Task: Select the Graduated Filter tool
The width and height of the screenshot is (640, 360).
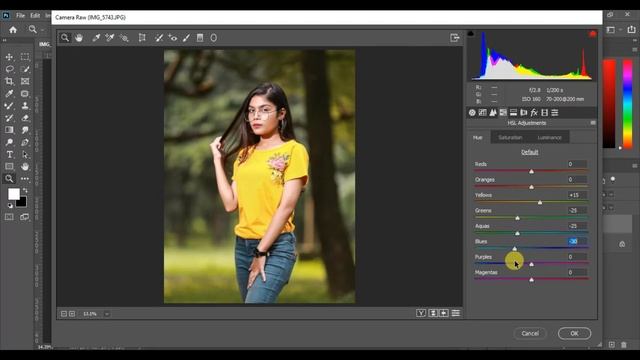Action: coord(200,38)
